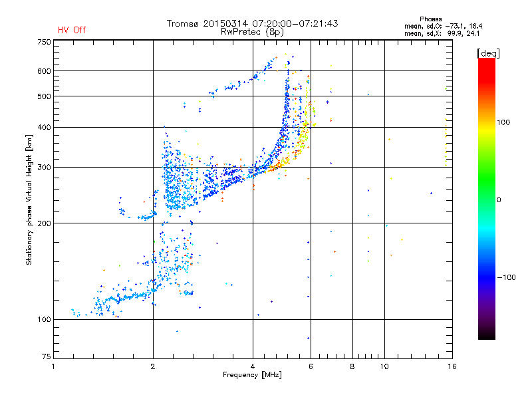Click the 'Phases' header label
This screenshot has width=532, height=399.
[430, 19]
